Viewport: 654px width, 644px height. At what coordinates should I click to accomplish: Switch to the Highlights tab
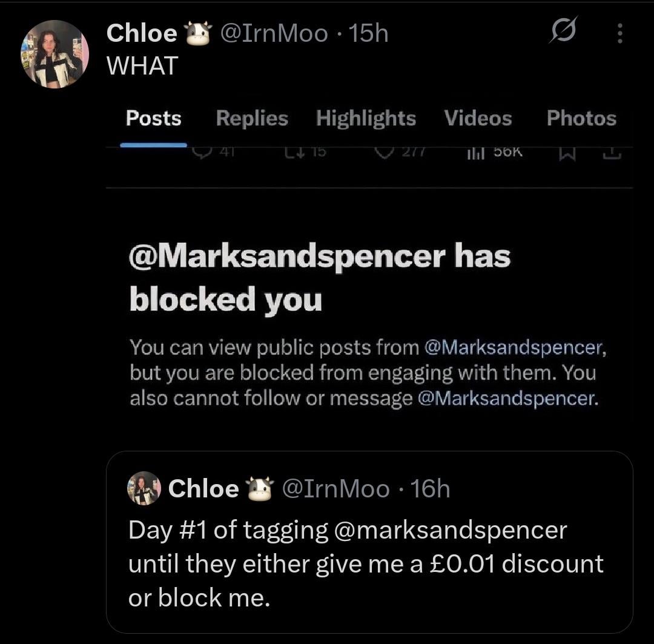coord(366,118)
